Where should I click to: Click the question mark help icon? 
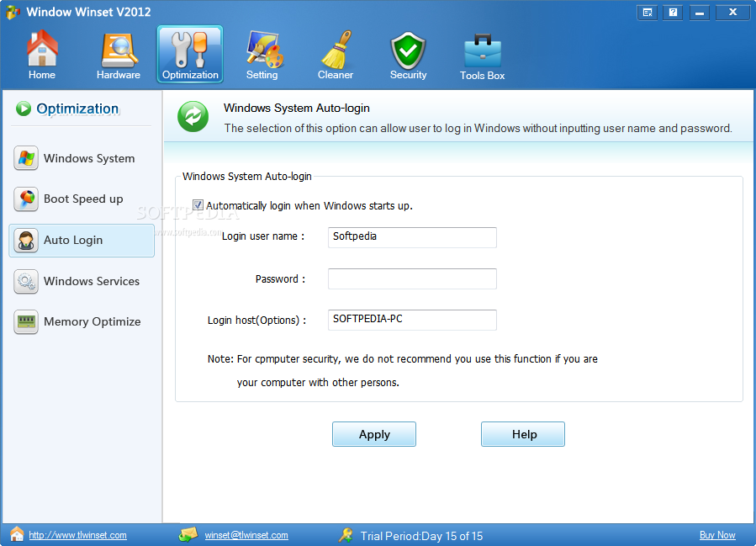click(x=673, y=13)
